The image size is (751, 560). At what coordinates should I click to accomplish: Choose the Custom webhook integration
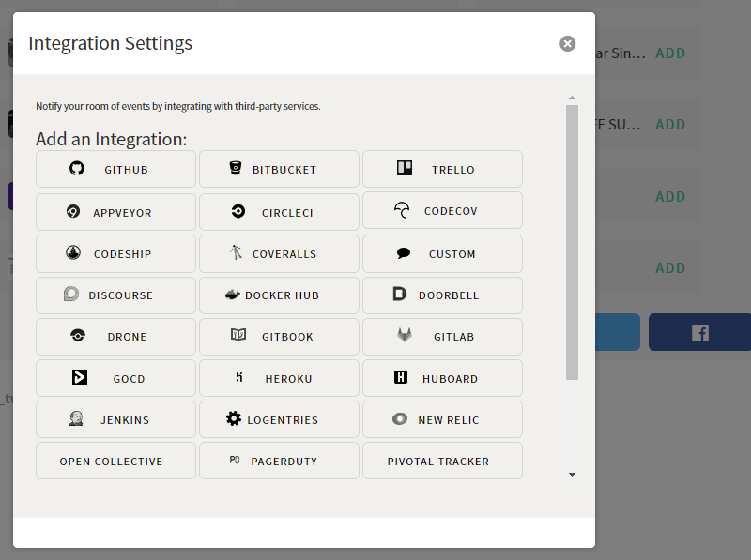tap(442, 253)
